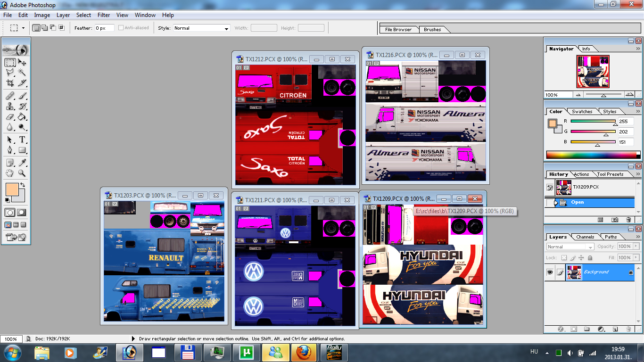Enable Quick Mask mode

21,213
